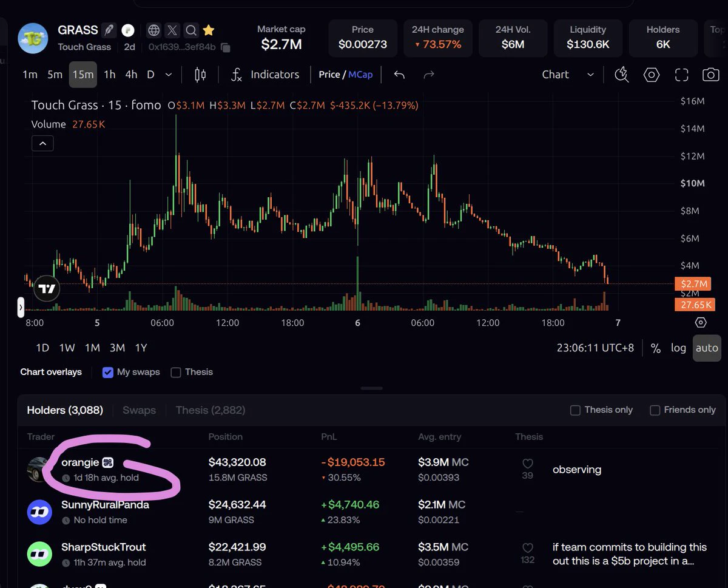Viewport: 728px width, 588px height.
Task: Set chart range to 1D
Action: 42,348
